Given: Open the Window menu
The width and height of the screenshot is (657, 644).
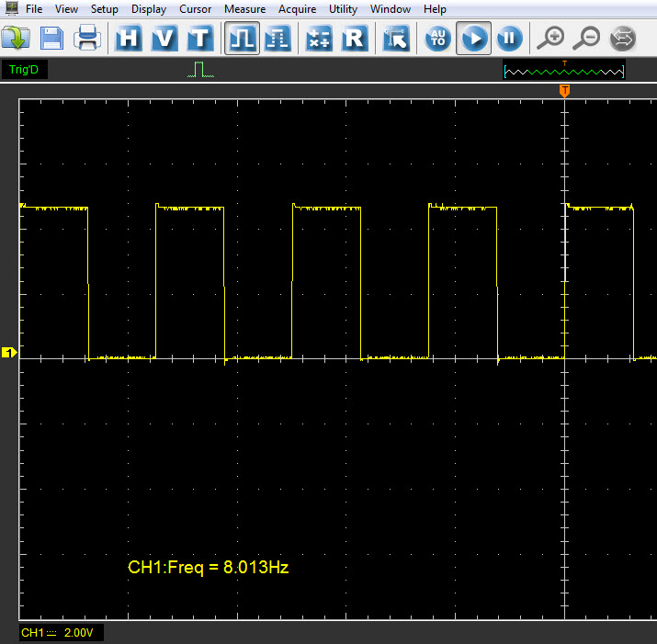Looking at the screenshot, I should (x=391, y=9).
